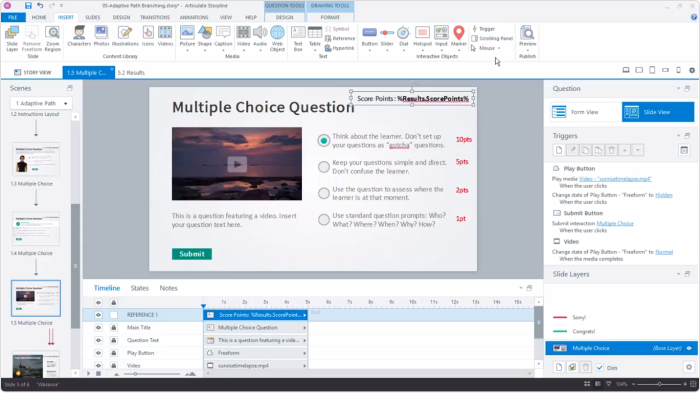Insert Audio
This screenshot has width=700, height=393.
click(x=260, y=38)
